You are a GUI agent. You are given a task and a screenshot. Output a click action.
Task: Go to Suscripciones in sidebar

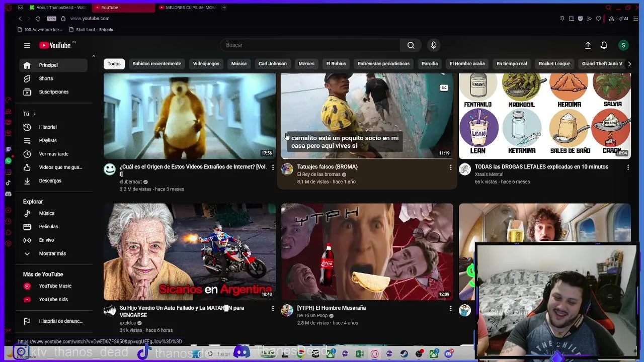coord(53,92)
